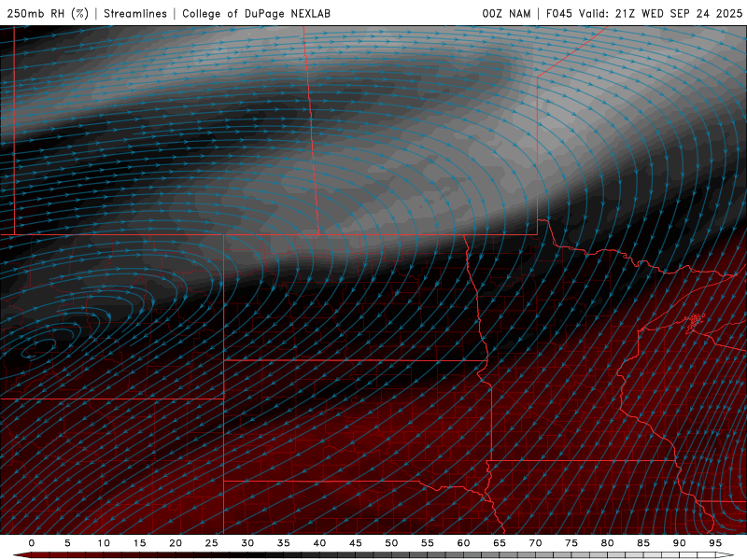Viewport: 747px width, 560px height.
Task: Click the color bar label "55"
Action: pyautogui.click(x=428, y=543)
